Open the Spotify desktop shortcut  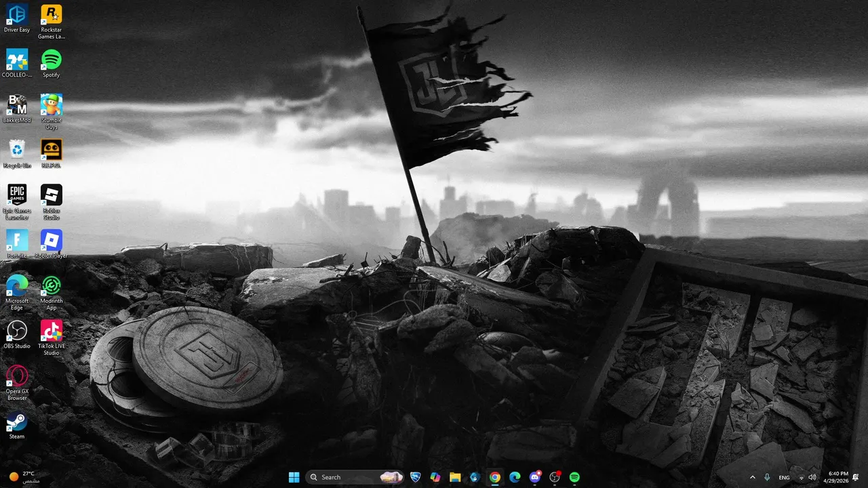(51, 64)
